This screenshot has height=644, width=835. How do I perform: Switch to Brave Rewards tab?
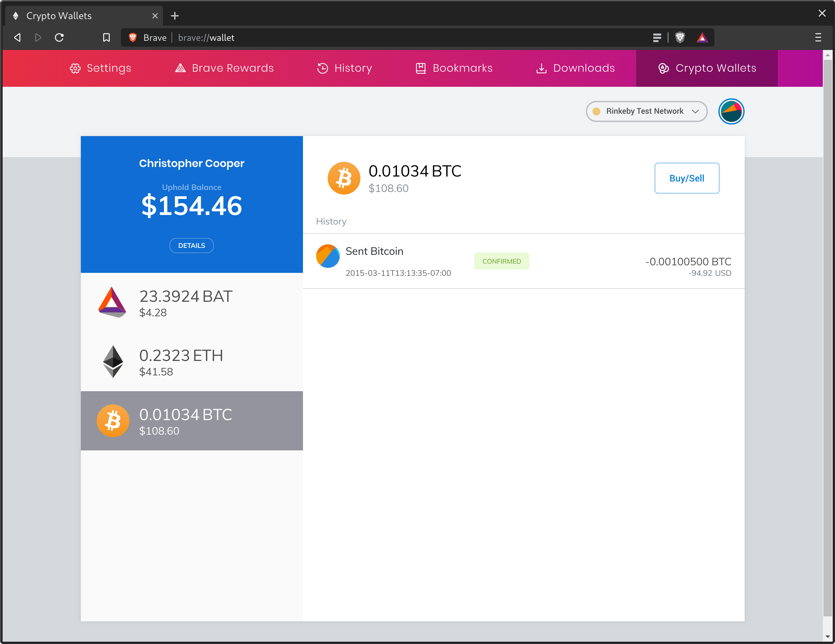tap(224, 68)
